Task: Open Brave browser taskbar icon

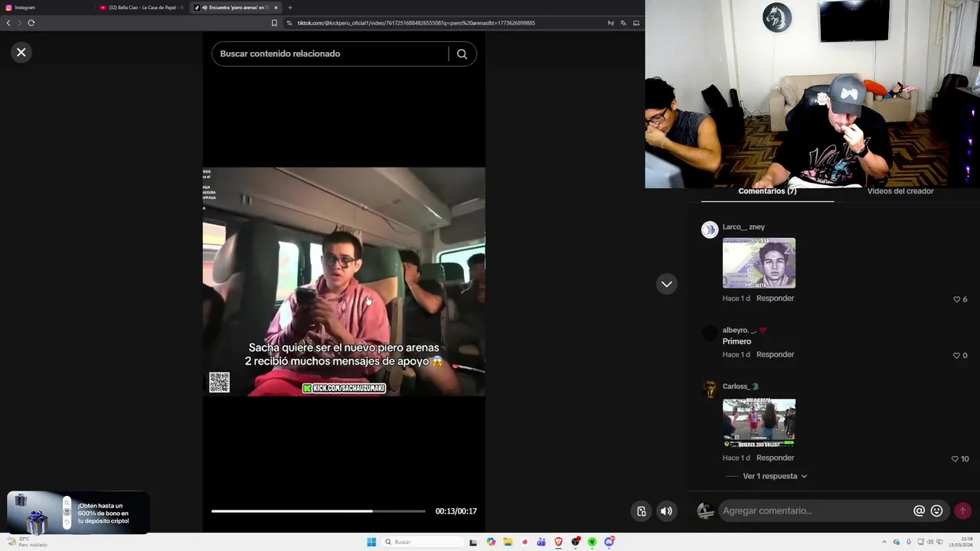Action: tap(558, 542)
